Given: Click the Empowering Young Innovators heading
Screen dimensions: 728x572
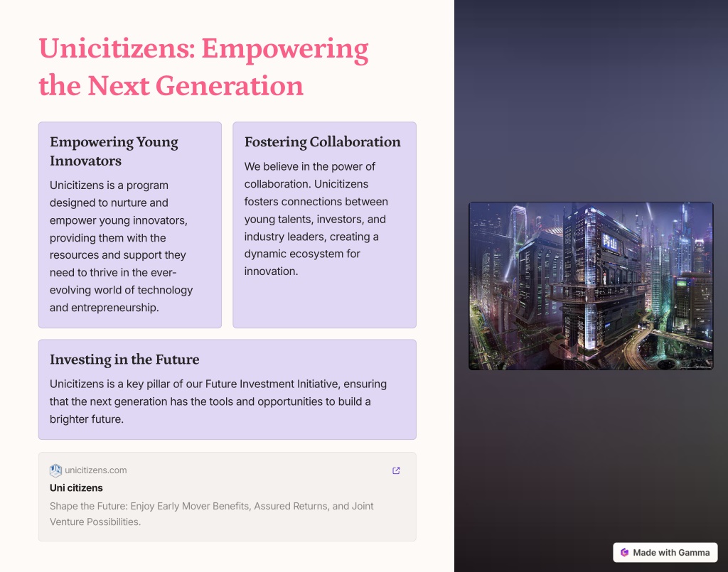Looking at the screenshot, I should 114,151.
